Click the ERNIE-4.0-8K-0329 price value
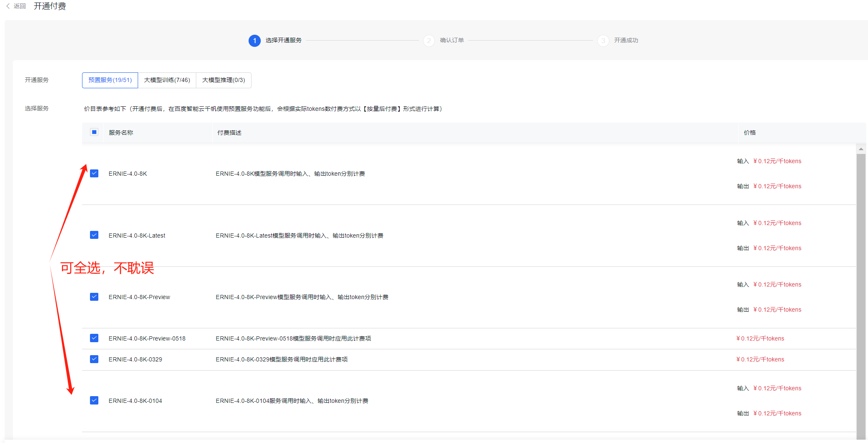The height and width of the screenshot is (443, 868). 760,359
